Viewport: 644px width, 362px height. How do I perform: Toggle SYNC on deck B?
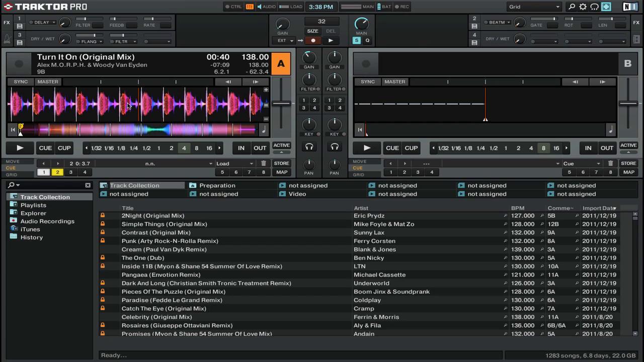pos(368,81)
